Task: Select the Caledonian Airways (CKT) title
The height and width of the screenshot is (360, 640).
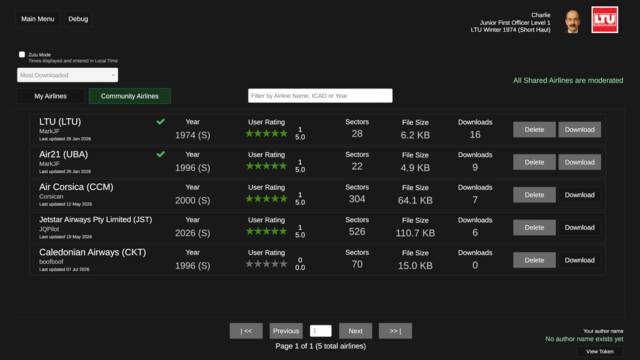Action: 92,252
